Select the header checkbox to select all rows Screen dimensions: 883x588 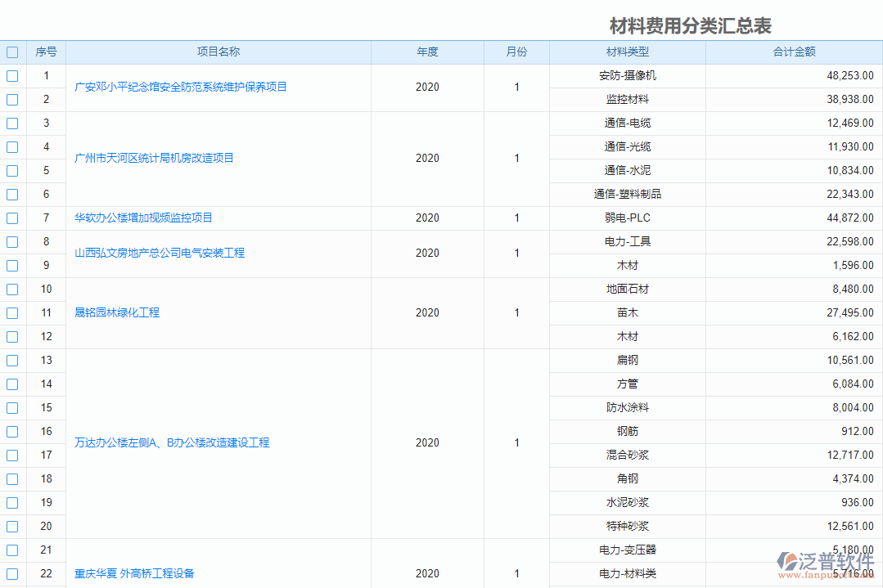coord(12,52)
